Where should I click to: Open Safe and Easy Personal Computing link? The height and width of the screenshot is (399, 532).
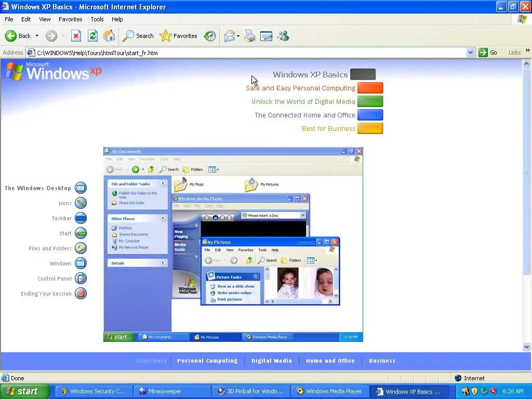[x=301, y=88]
